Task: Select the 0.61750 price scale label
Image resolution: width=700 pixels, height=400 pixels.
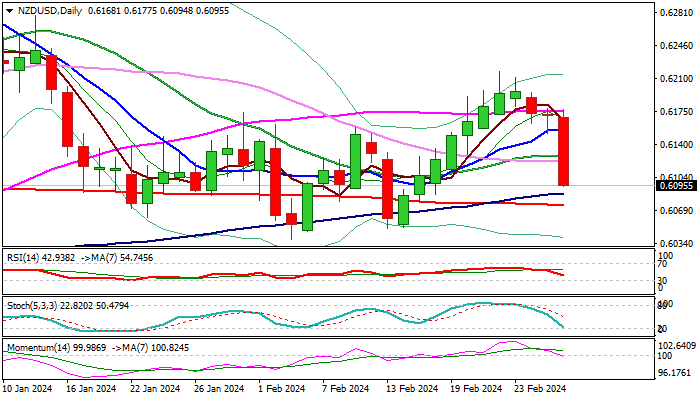Action: (676, 112)
